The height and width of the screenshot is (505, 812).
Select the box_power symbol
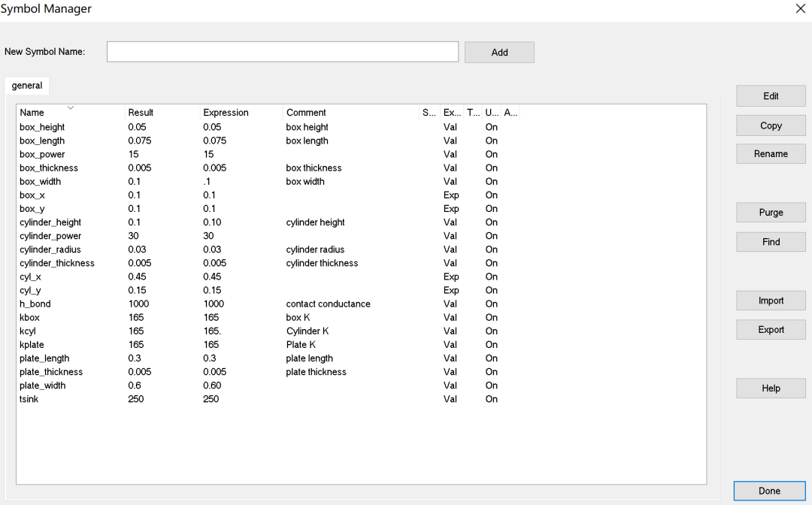tap(42, 154)
